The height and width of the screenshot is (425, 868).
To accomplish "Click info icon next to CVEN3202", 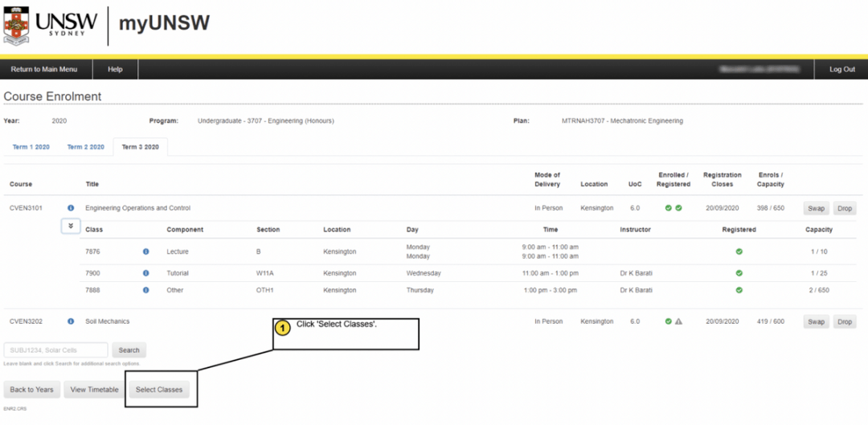I will [71, 321].
